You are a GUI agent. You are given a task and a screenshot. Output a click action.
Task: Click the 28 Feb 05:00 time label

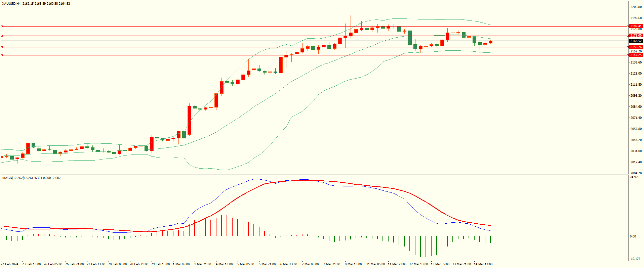pyautogui.click(x=118, y=264)
